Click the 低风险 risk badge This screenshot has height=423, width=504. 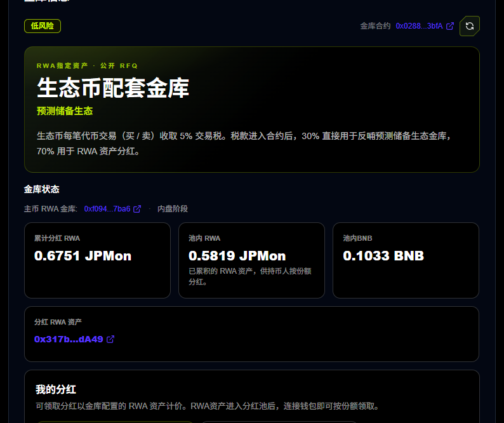pyautogui.click(x=43, y=26)
